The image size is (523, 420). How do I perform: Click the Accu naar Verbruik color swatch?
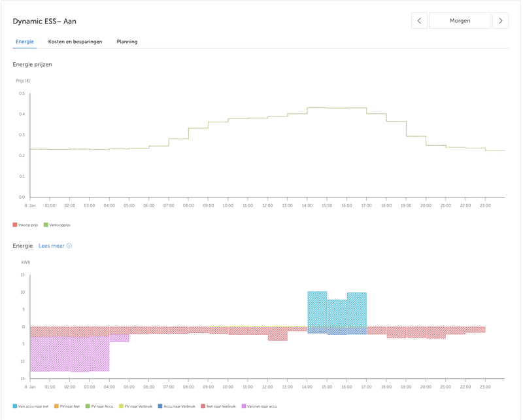[160, 406]
